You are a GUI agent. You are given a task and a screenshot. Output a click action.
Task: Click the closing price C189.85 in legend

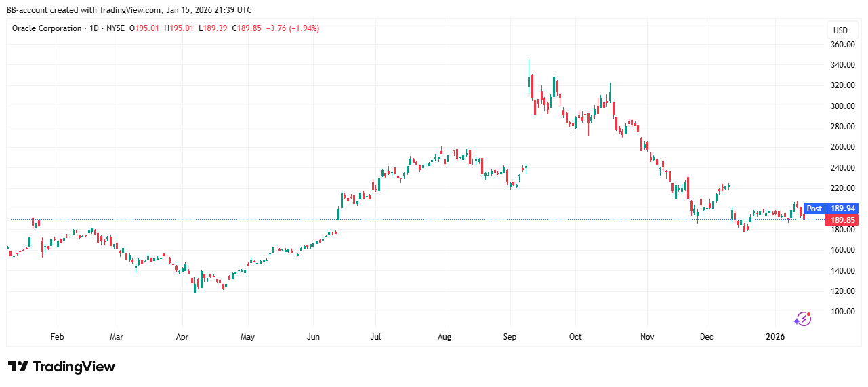[x=246, y=28]
